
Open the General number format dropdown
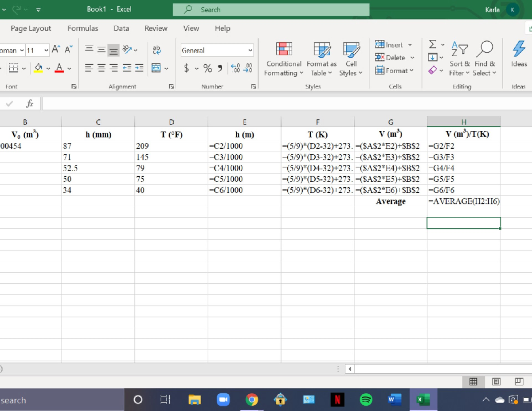pyautogui.click(x=216, y=50)
